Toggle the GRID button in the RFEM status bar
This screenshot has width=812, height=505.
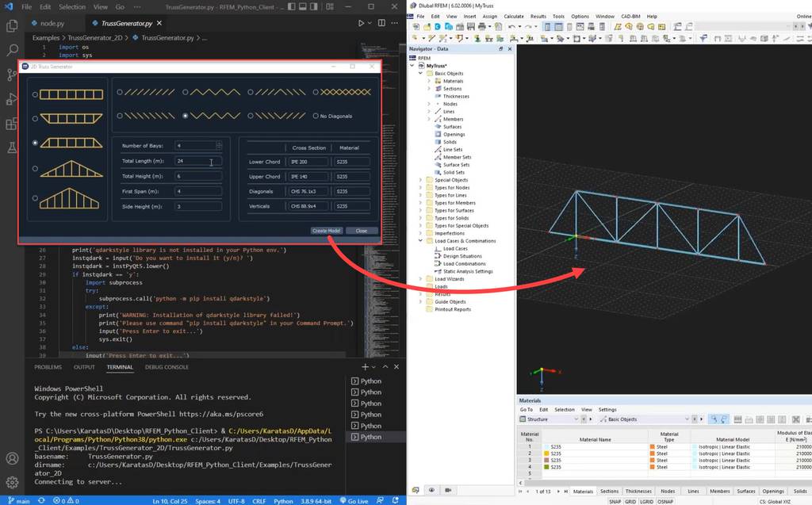(630, 501)
